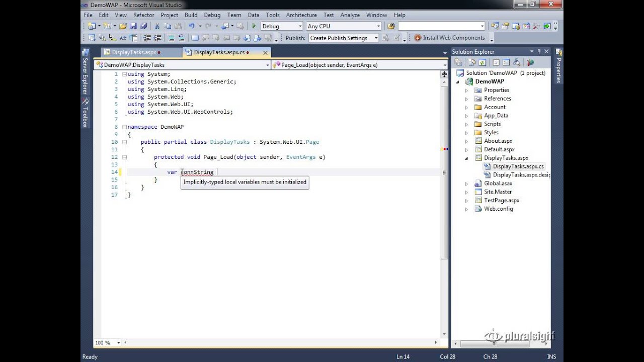This screenshot has width=644, height=362.
Task: Select the DisplayTasks.aspx.cs file node
Action: [x=518, y=166]
